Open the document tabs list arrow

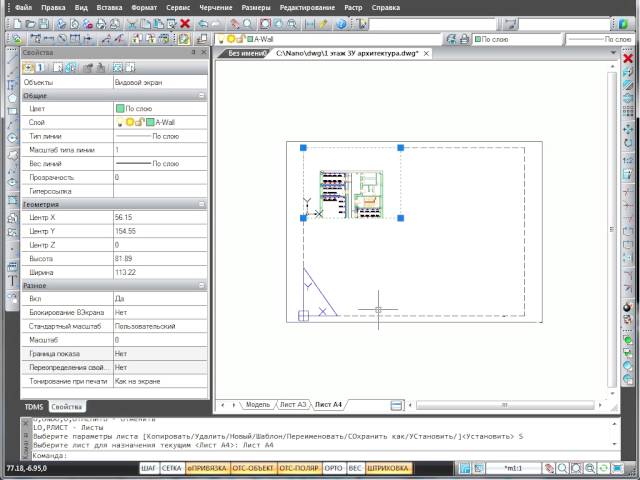pos(613,53)
